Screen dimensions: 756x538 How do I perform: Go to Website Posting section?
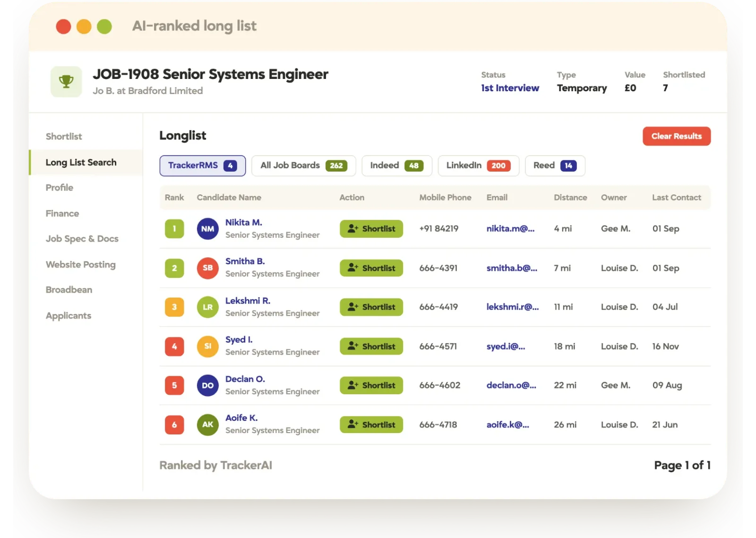click(x=80, y=265)
